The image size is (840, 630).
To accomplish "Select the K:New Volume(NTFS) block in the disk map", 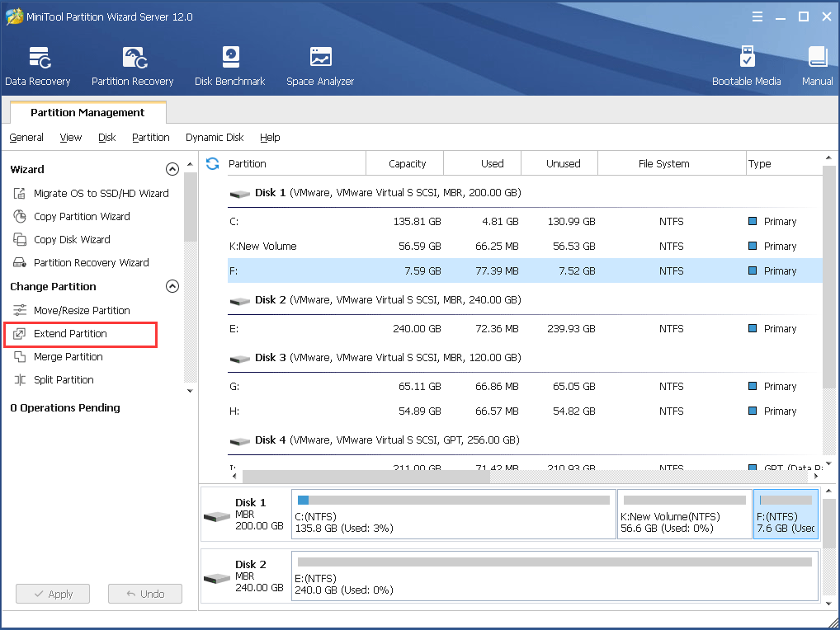I will coord(685,514).
